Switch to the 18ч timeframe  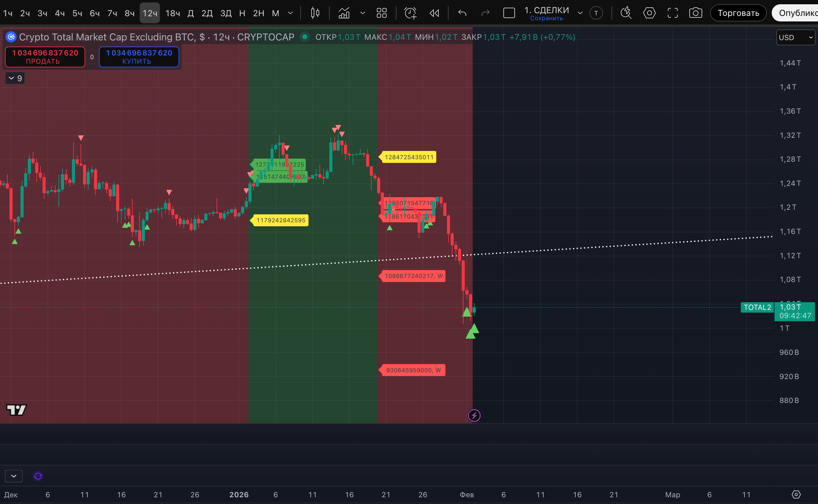click(172, 13)
